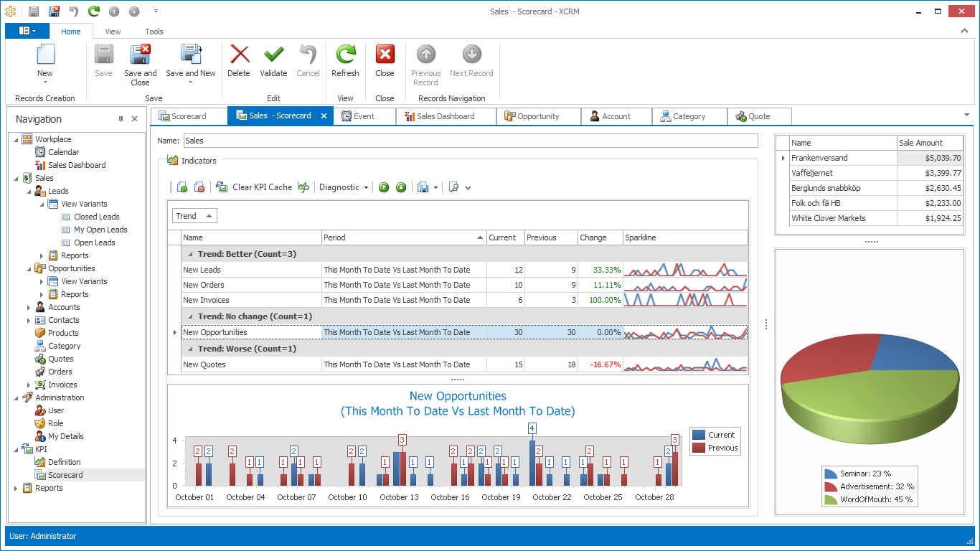Pin the Navigation panel with pushpin icon
This screenshot has width=980, height=551.
121,119
